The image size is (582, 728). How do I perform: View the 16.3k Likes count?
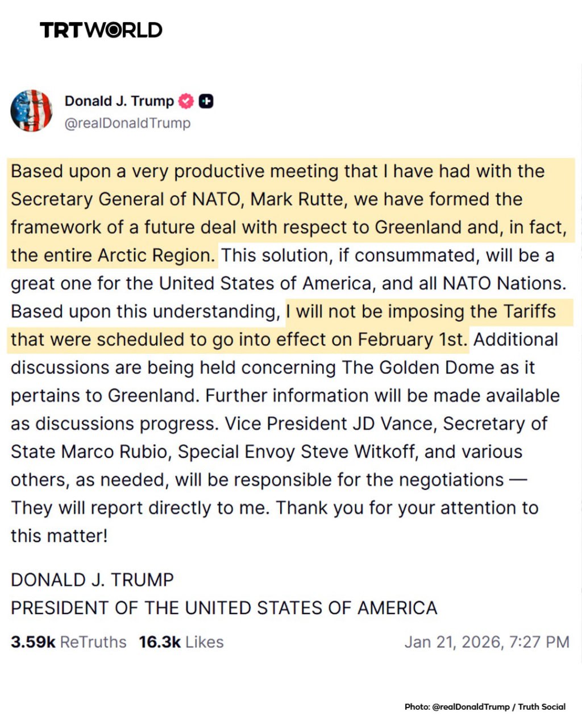pyautogui.click(x=181, y=642)
